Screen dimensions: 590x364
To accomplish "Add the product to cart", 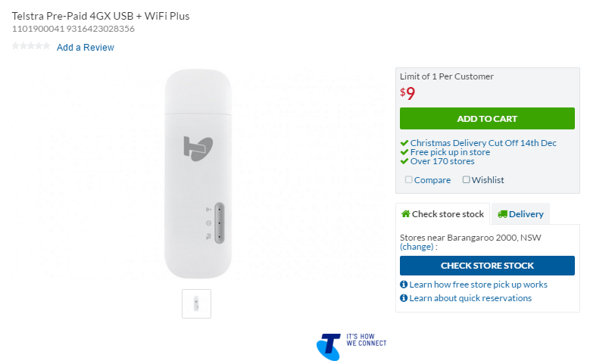I will point(487,119).
